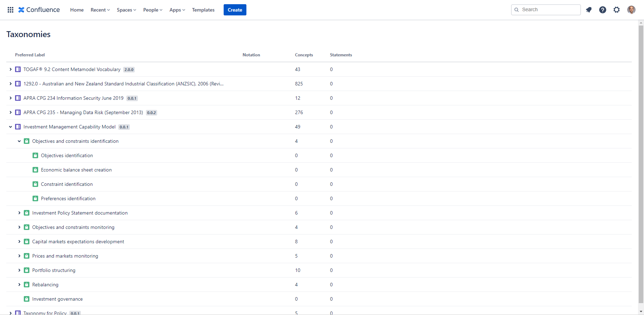Click the Concepts column header
The width and height of the screenshot is (644, 315).
click(x=304, y=55)
